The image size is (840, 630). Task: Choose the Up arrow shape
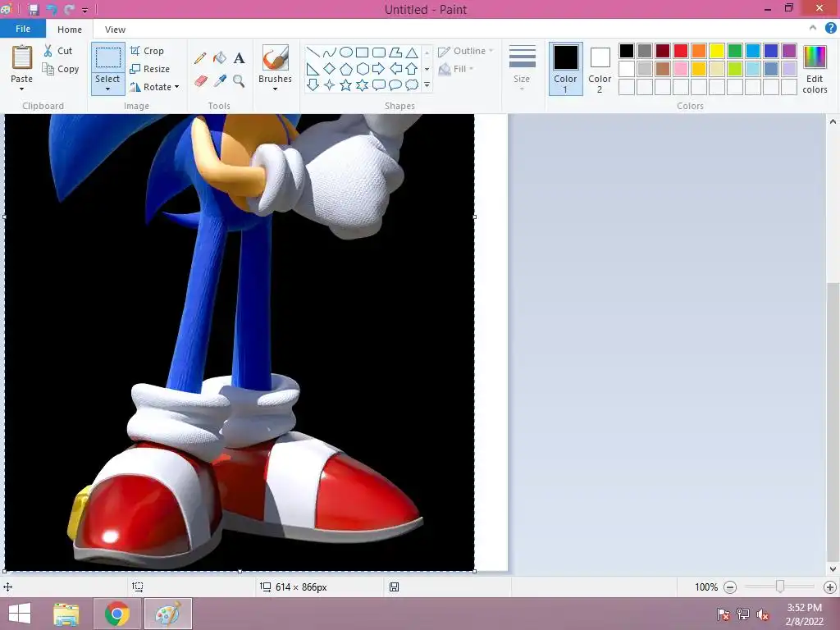(412, 69)
